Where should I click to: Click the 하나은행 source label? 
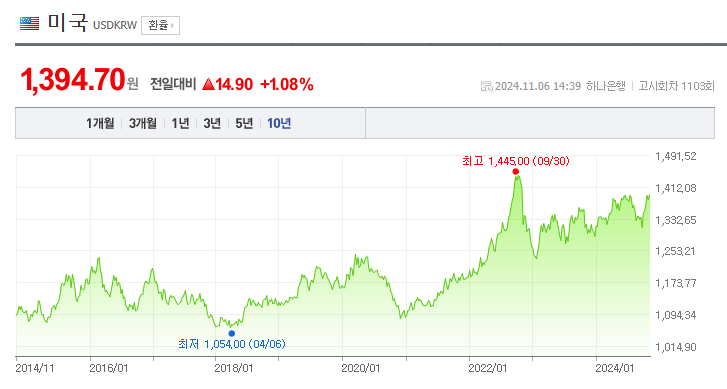pyautogui.click(x=606, y=86)
